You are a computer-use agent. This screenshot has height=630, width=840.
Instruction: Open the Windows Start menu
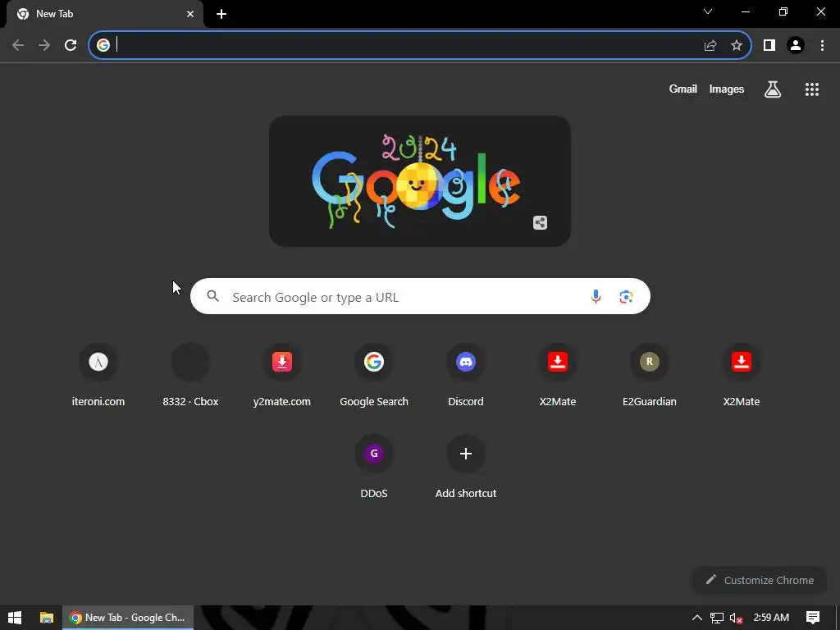point(15,618)
